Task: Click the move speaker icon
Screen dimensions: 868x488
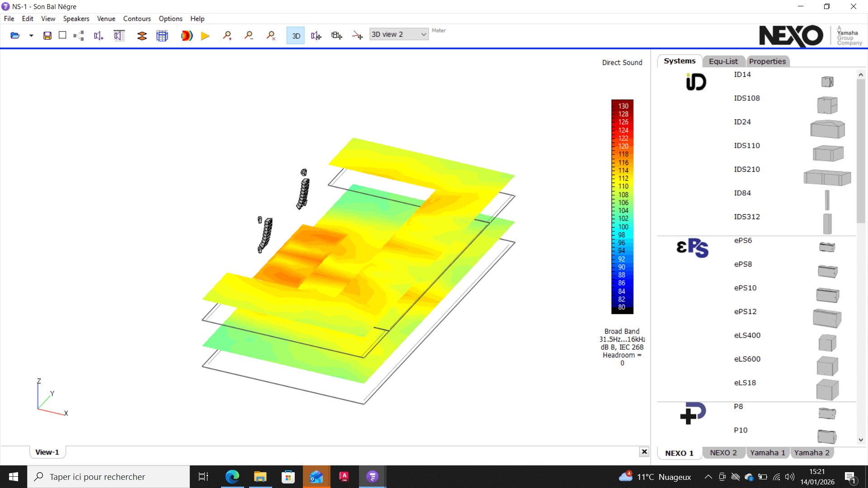Action: (316, 36)
